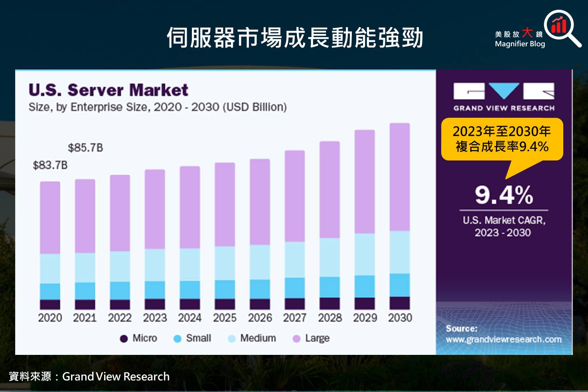Click the Medium legend dot
Viewport: 588px width, 392px height.
pyautogui.click(x=232, y=339)
